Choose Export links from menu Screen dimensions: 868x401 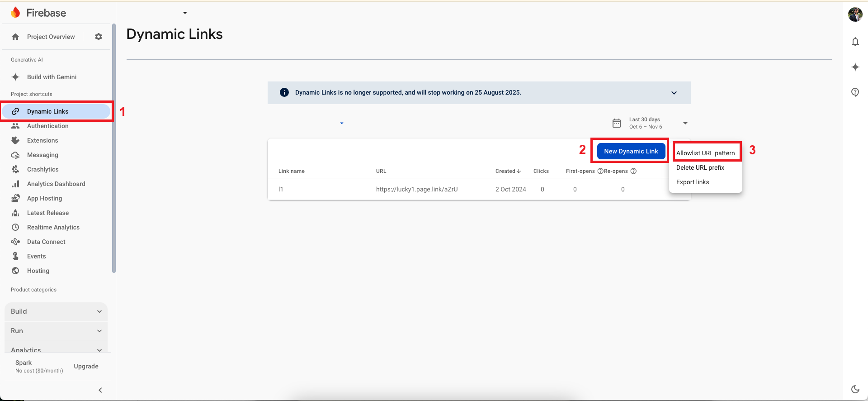pos(693,182)
